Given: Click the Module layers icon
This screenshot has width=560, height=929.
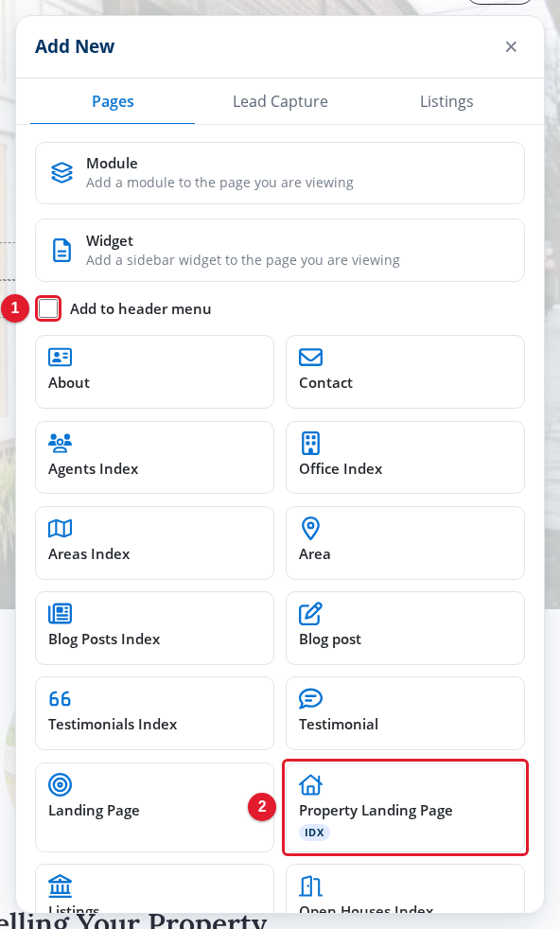Looking at the screenshot, I should (x=61, y=173).
